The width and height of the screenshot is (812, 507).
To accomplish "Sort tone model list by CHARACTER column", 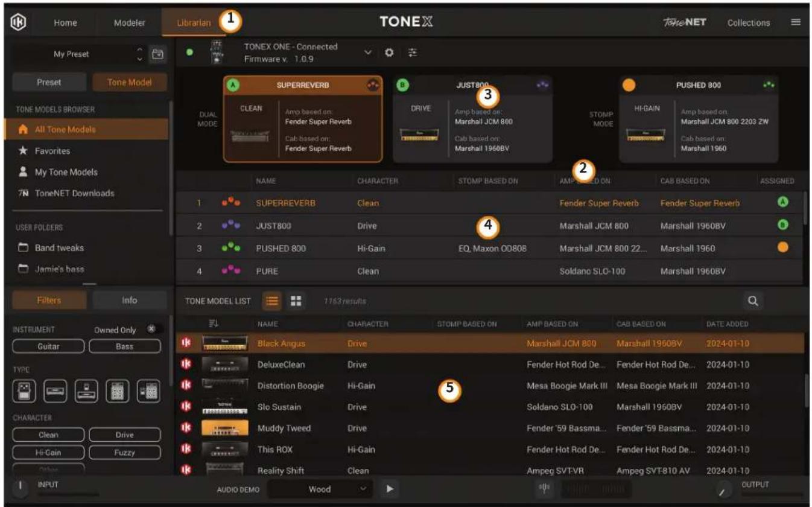I will 366,324.
